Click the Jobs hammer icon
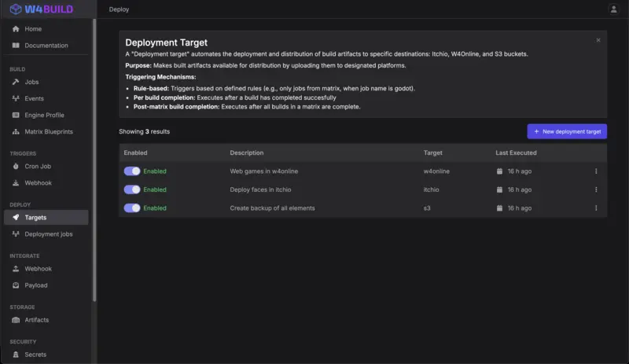This screenshot has height=364, width=629. [x=16, y=82]
